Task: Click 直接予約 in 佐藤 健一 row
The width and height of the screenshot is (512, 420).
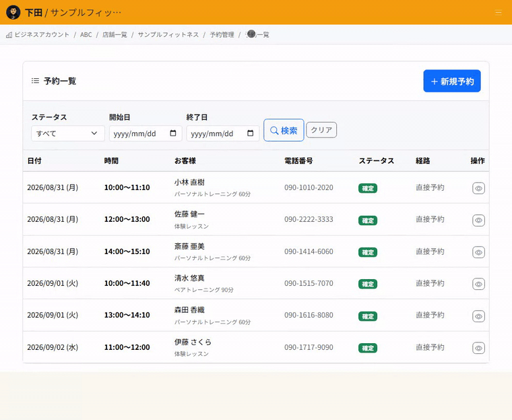Action: tap(430, 219)
